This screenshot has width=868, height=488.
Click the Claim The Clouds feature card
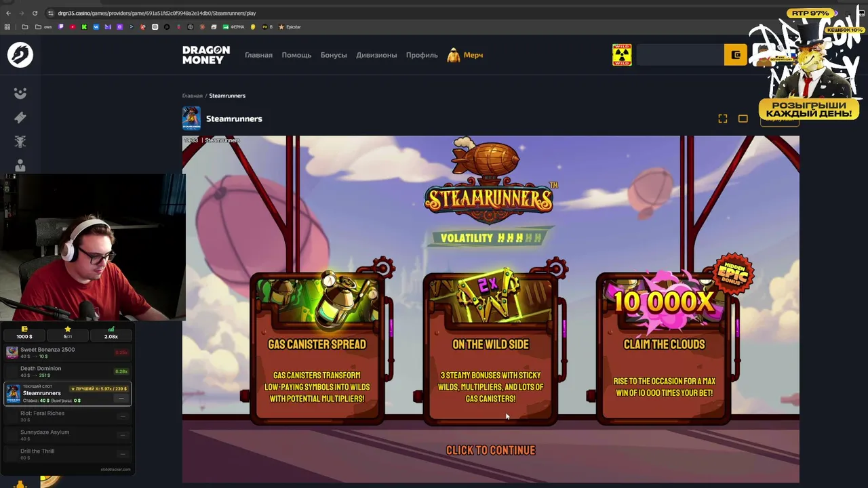[x=665, y=348]
